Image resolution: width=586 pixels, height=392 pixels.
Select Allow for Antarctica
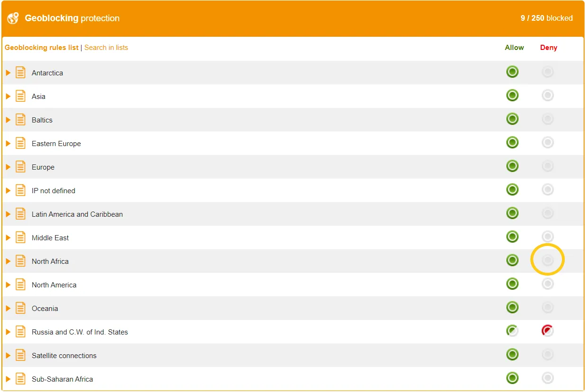(x=512, y=72)
